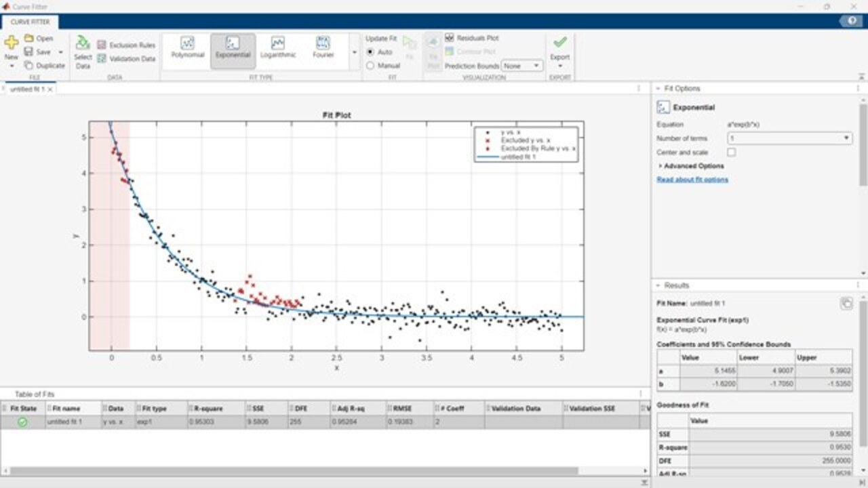Click the New fit plus icon
Viewport: 868px width, 488px height.
tap(12, 43)
